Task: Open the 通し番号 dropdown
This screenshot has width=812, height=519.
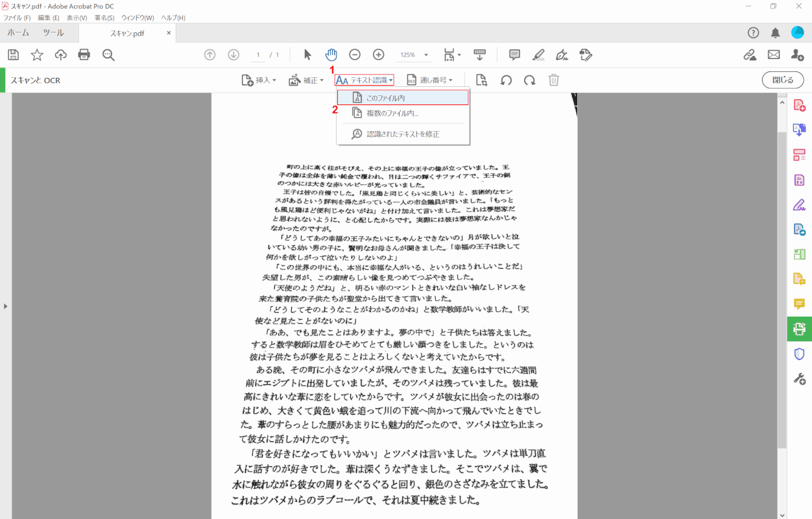Action: [429, 80]
